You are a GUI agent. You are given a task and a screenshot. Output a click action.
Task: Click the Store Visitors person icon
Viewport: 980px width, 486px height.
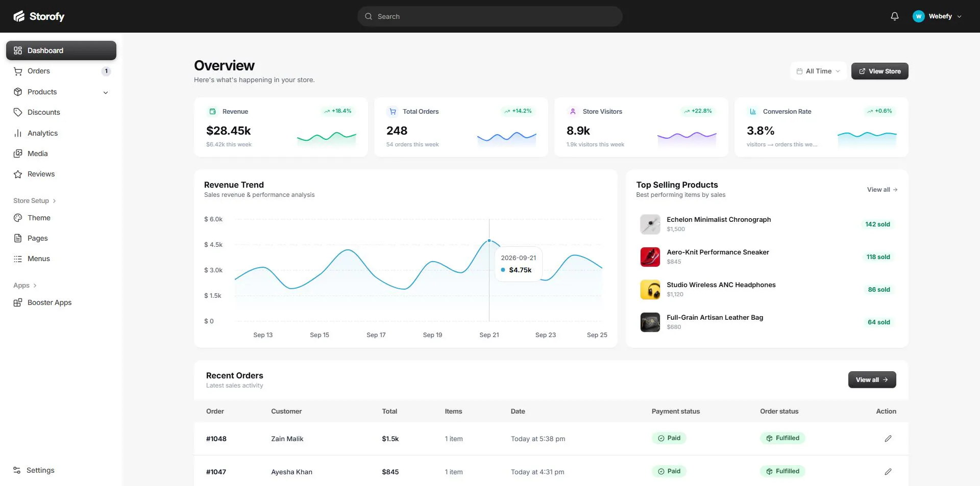(x=573, y=111)
